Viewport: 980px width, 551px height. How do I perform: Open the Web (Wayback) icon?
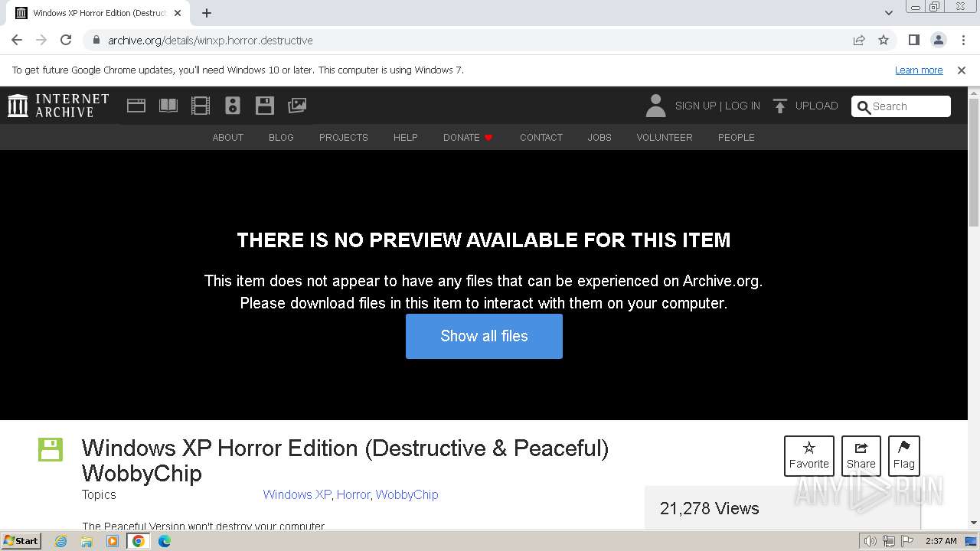(136, 106)
